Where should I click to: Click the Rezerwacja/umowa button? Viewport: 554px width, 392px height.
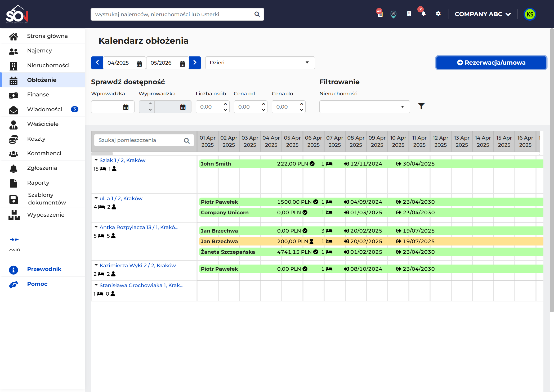coord(491,63)
